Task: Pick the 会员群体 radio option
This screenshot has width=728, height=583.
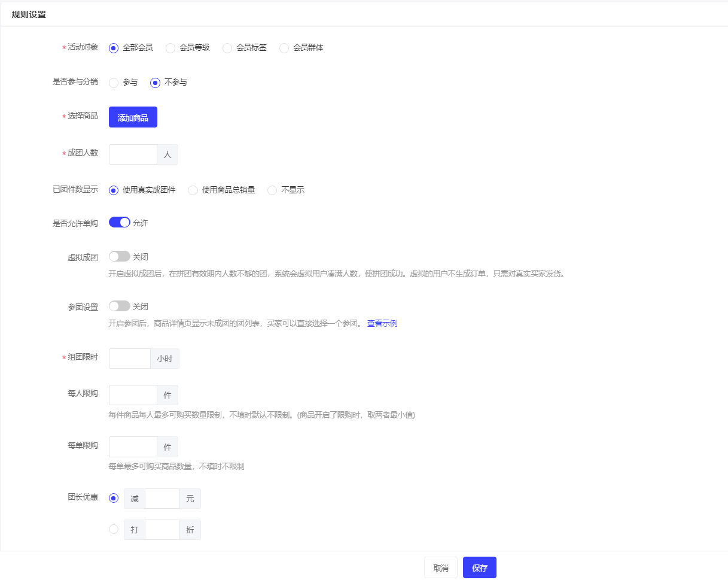Action: [x=284, y=48]
